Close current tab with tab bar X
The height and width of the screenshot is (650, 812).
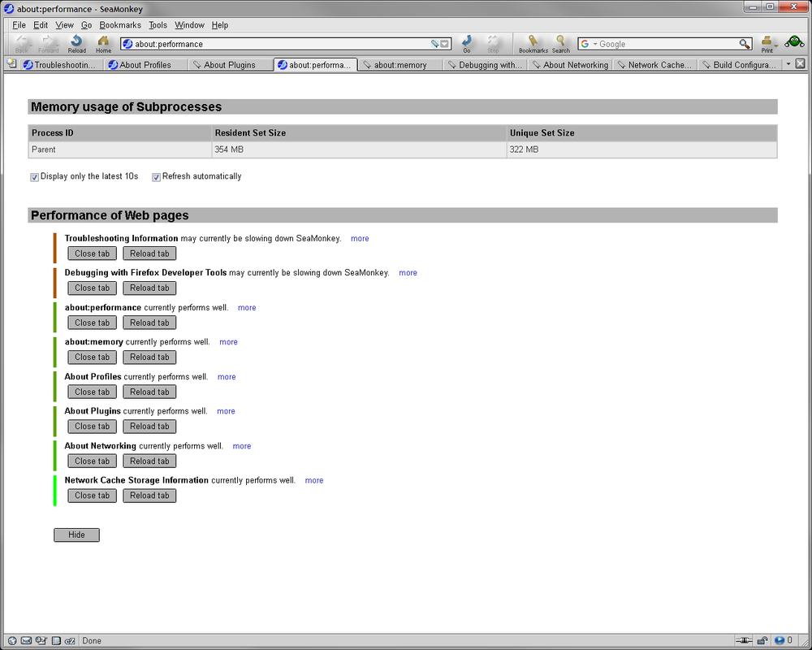[x=800, y=63]
